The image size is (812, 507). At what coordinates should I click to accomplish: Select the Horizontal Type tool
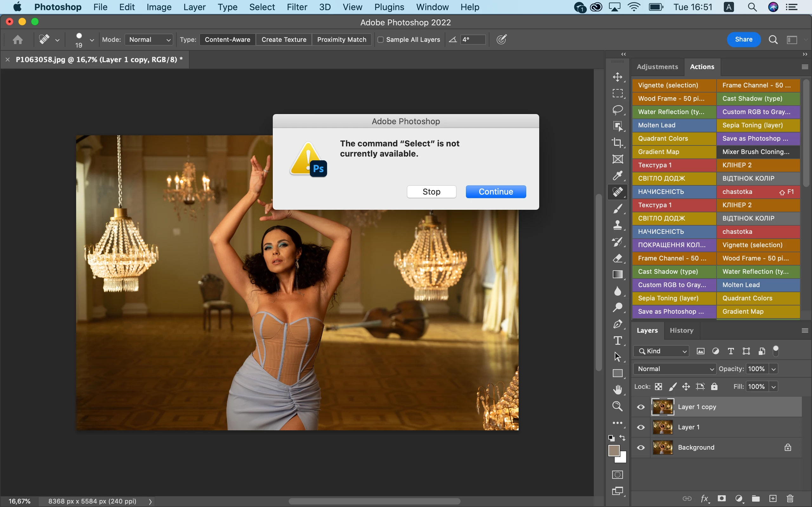pos(617,341)
